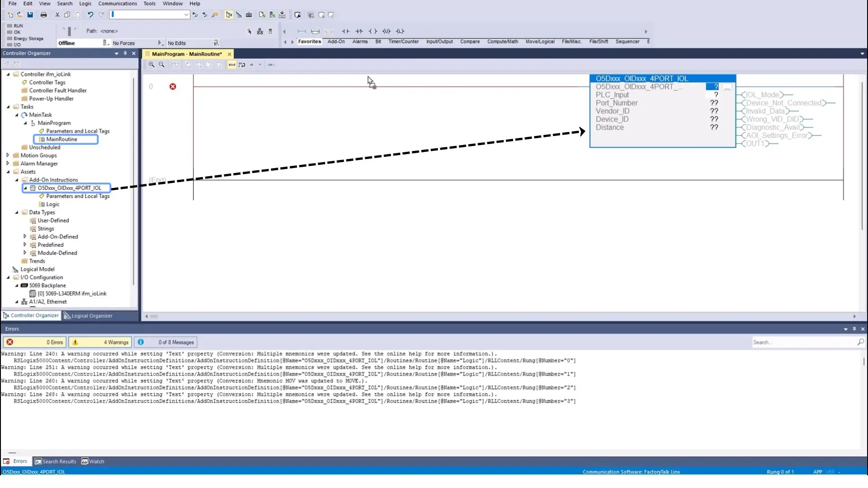Toggle the 0 of 8 Messages filter
This screenshot has width=868, height=488.
point(165,342)
